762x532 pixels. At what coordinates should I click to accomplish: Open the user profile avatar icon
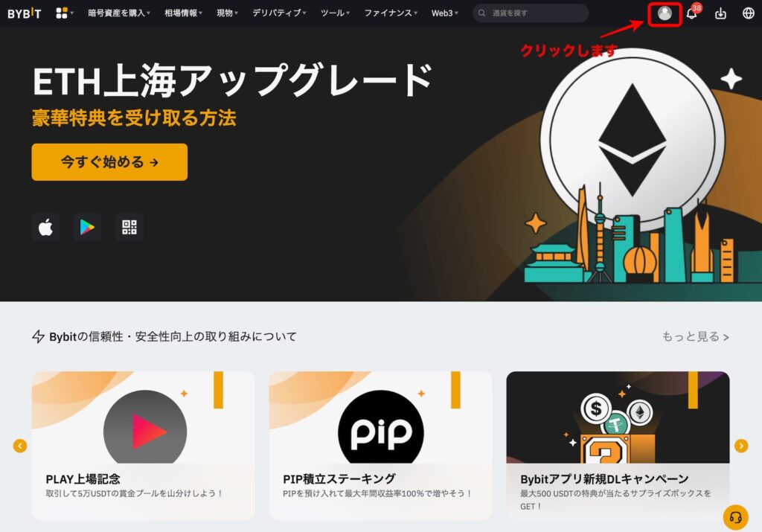(x=665, y=13)
